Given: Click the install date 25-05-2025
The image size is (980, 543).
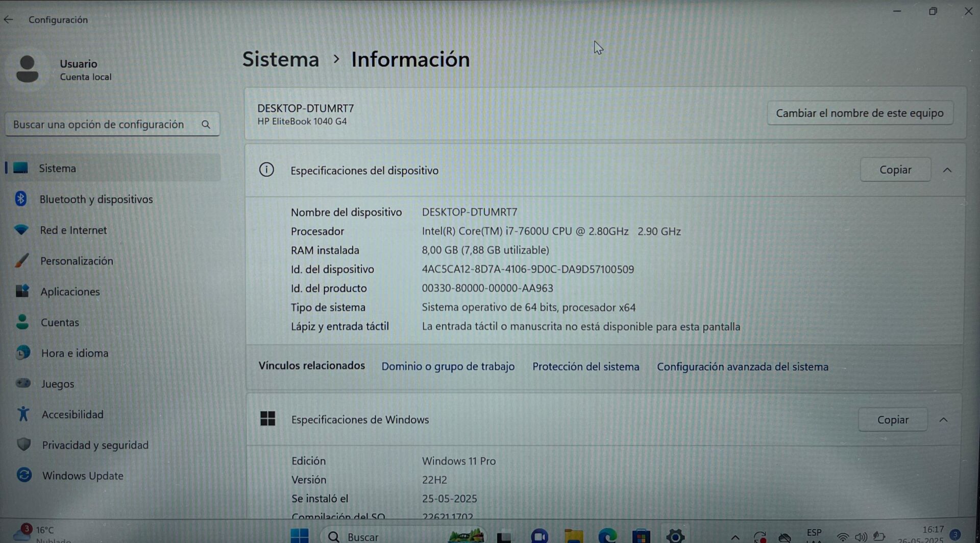Looking at the screenshot, I should 450,499.
